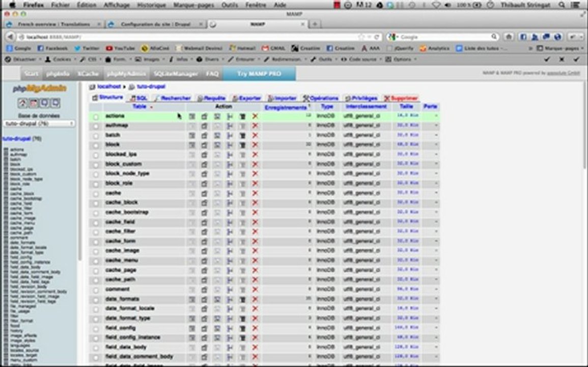Click the localhost breadcrumb link
Viewport: 588px width, 367px height.
click(109, 86)
